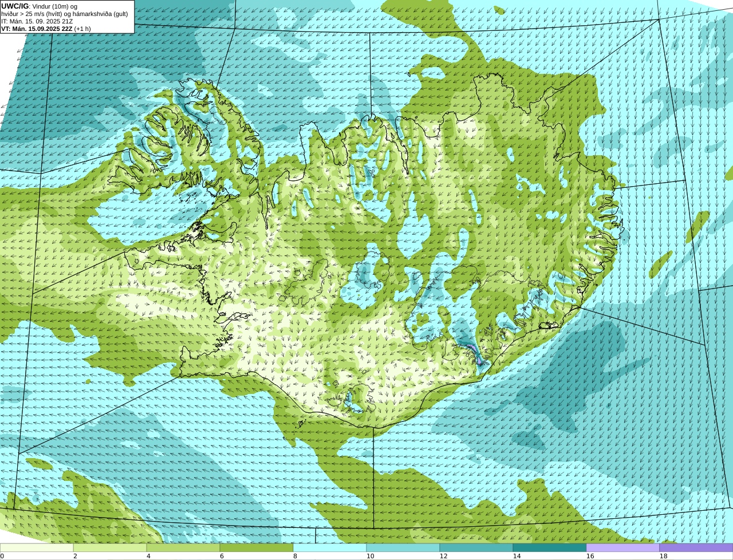This screenshot has height=560, width=733.
Task: Click the legend tick label "6"
Action: 222,556
